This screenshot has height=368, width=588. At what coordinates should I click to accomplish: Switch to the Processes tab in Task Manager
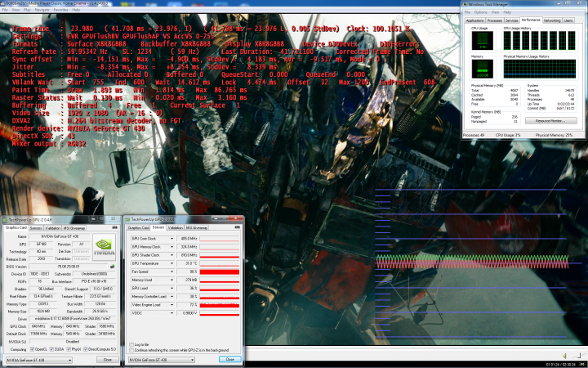pyautogui.click(x=495, y=20)
